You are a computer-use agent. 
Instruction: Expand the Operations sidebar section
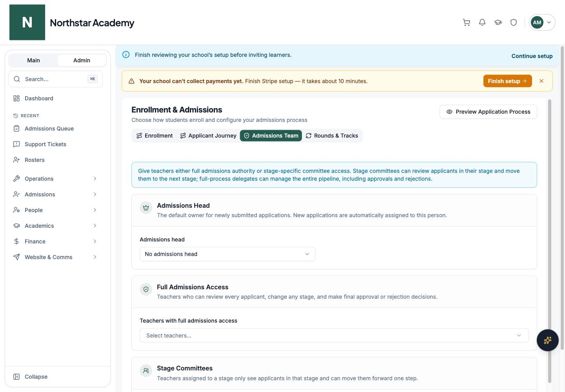[x=55, y=179]
